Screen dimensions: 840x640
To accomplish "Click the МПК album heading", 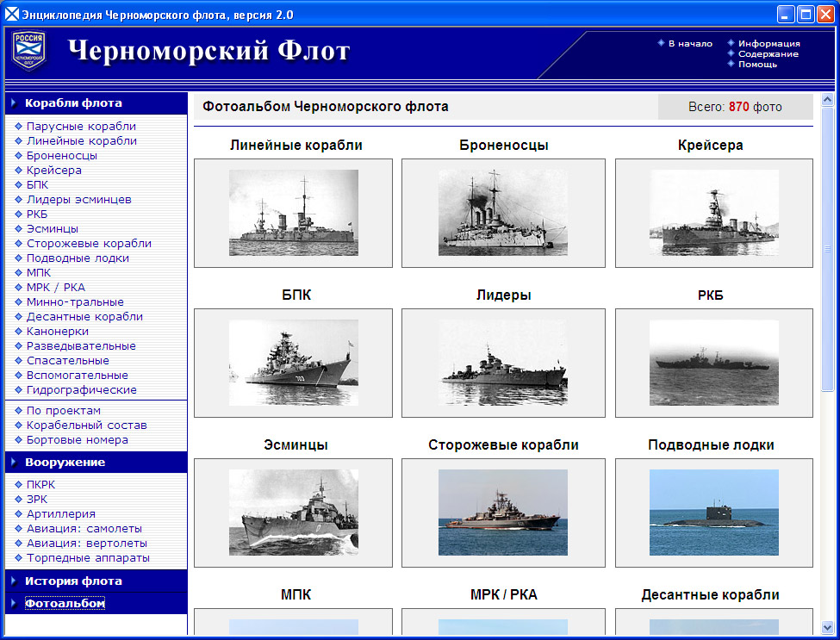I will (x=296, y=595).
